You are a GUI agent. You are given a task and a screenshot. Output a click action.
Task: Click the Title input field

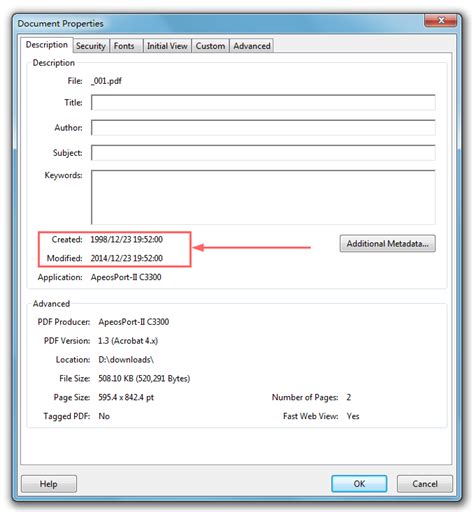[x=263, y=102]
